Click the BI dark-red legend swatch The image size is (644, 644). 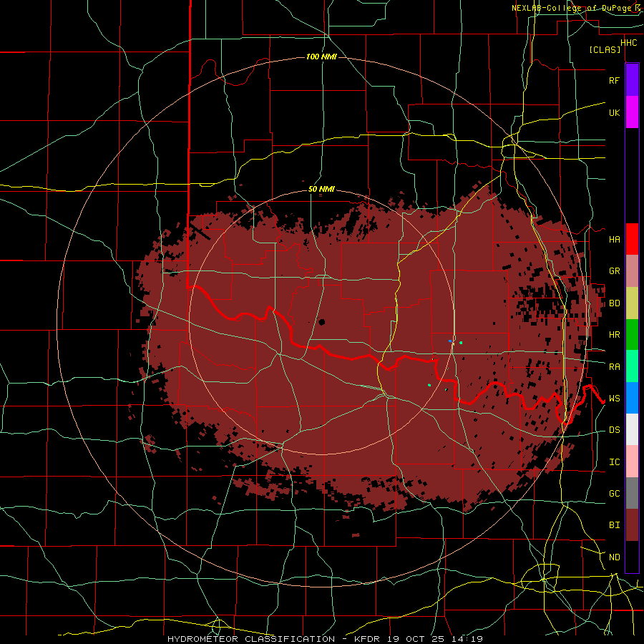click(632, 525)
